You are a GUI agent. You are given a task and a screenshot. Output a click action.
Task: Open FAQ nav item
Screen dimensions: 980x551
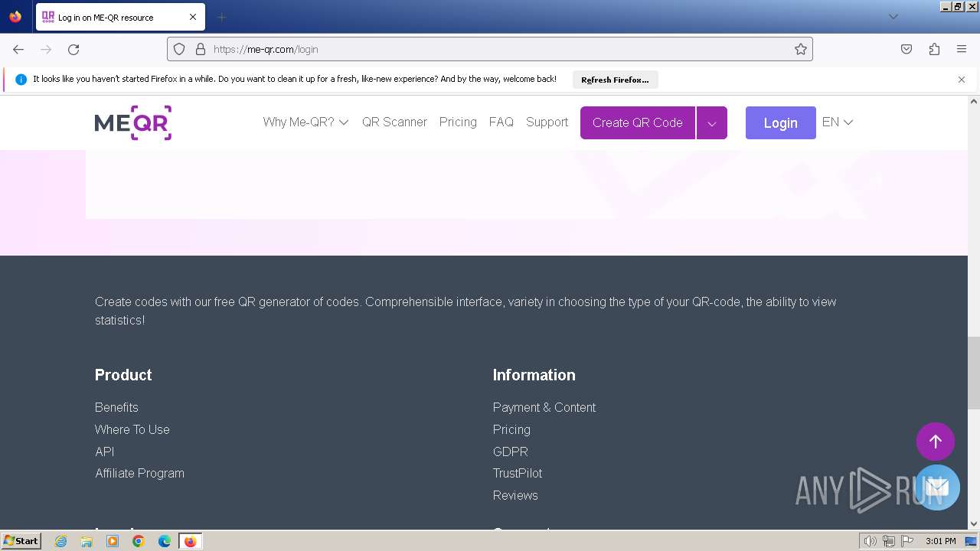click(501, 122)
